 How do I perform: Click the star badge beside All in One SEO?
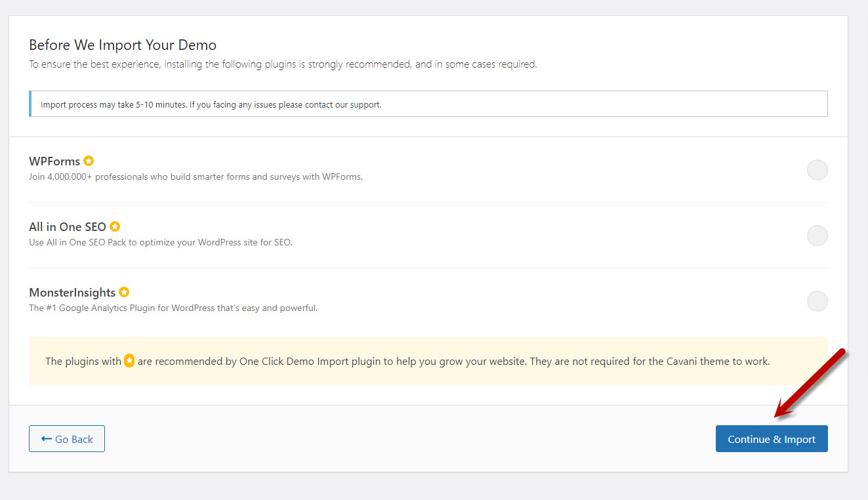(115, 226)
